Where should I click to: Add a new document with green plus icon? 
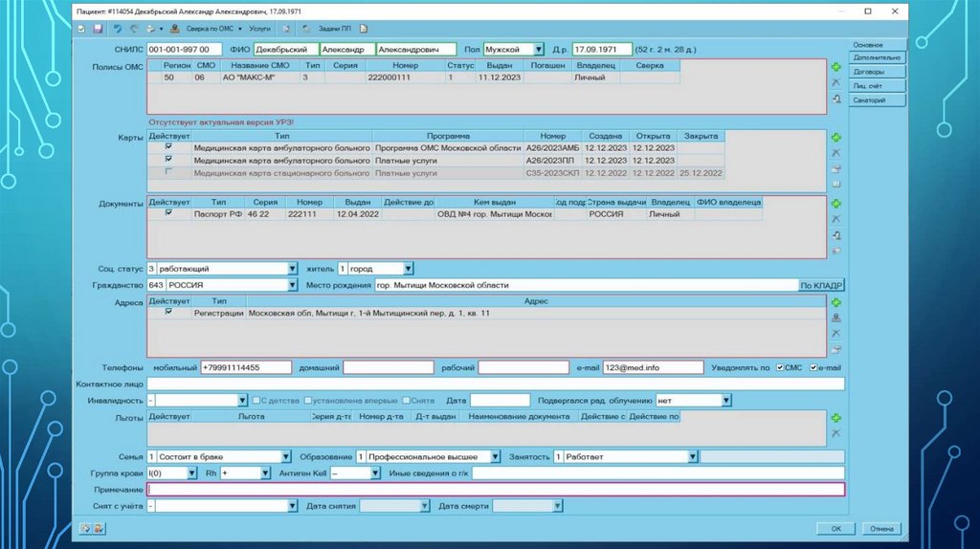pos(835,204)
